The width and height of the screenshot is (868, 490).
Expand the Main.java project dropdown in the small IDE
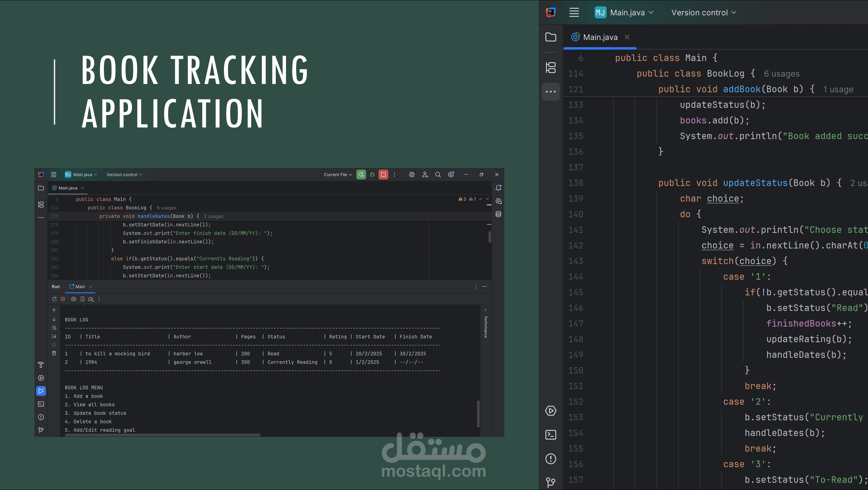coord(81,175)
